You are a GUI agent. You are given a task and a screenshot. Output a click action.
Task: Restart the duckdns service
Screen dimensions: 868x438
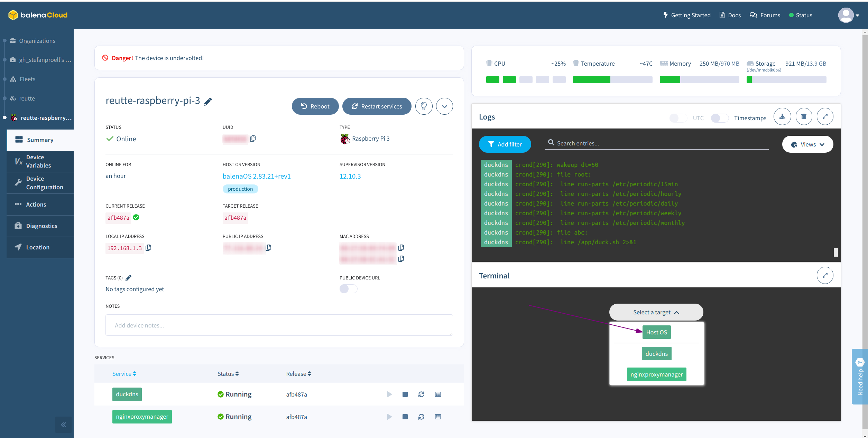(x=421, y=394)
